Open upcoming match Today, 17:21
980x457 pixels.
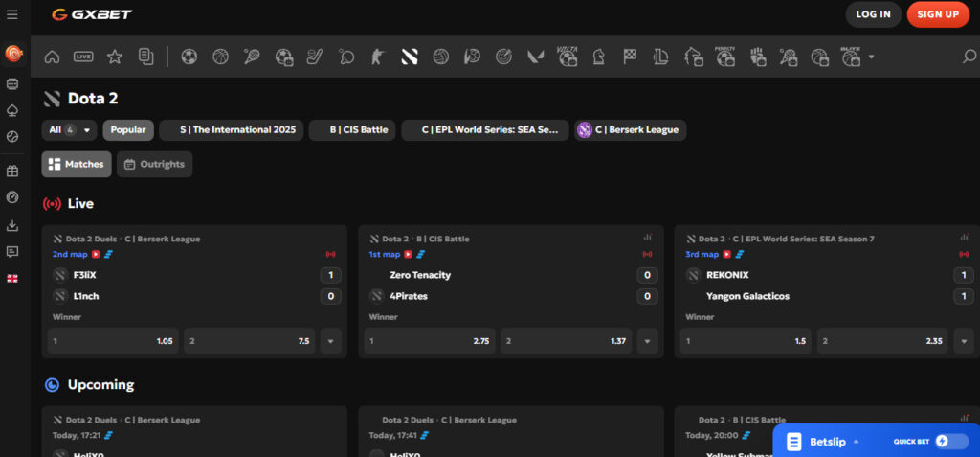194,431
